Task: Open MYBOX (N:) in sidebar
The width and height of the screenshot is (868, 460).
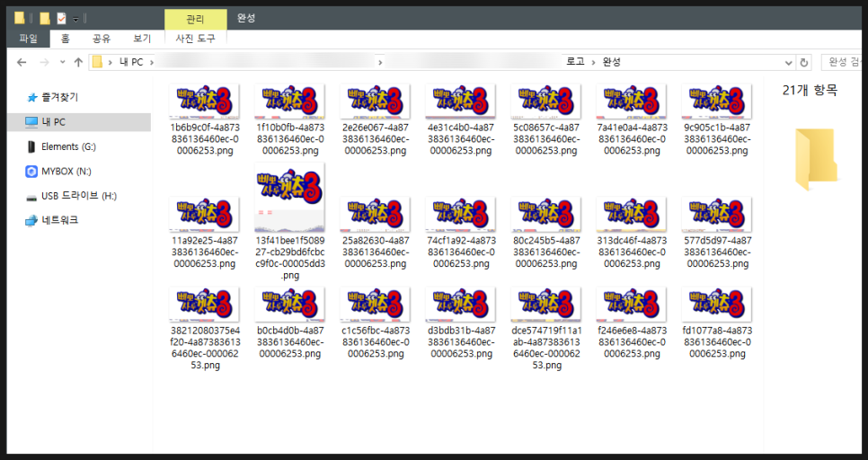Action: pyautogui.click(x=66, y=172)
